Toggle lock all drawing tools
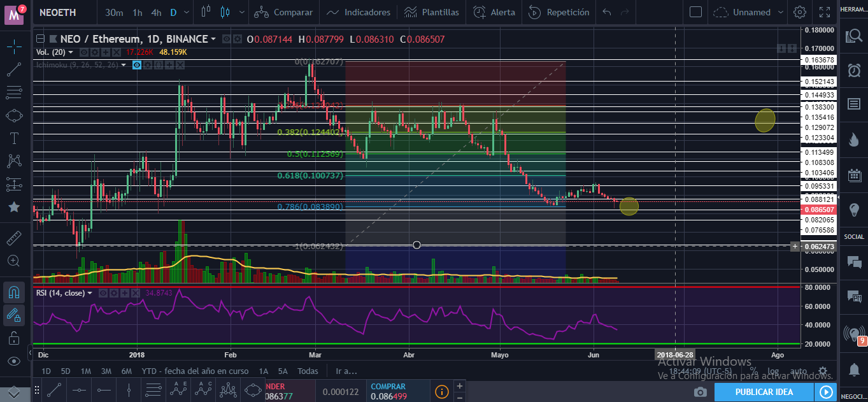This screenshot has height=402, width=868. [x=14, y=338]
